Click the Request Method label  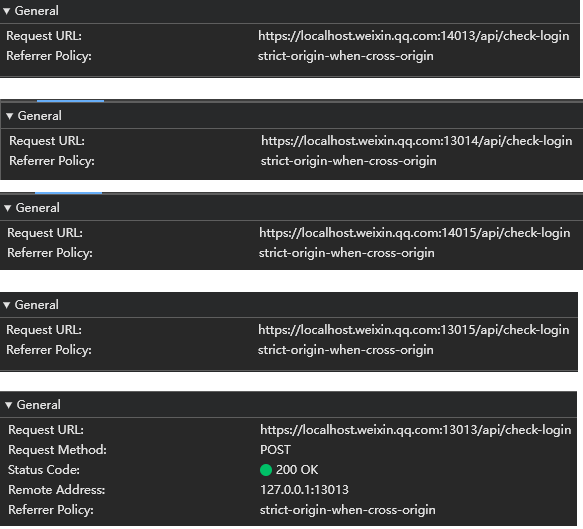coord(57,450)
